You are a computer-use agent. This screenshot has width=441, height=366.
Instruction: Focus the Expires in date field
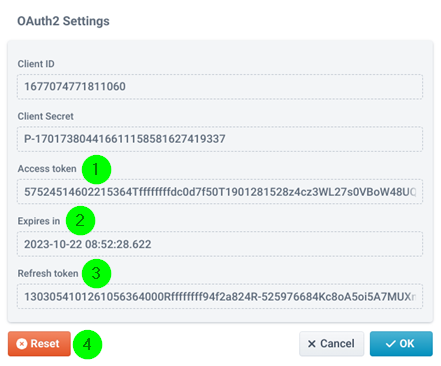(220, 244)
